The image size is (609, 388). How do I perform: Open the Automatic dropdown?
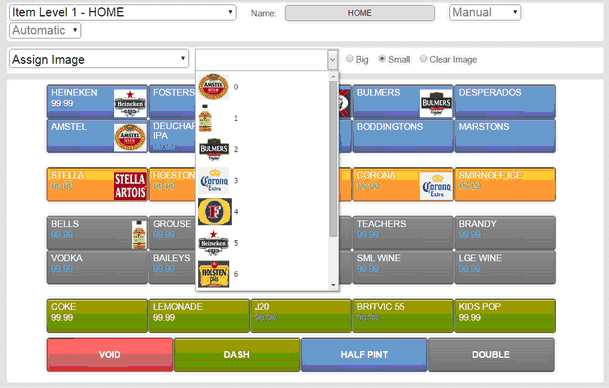pyautogui.click(x=45, y=30)
